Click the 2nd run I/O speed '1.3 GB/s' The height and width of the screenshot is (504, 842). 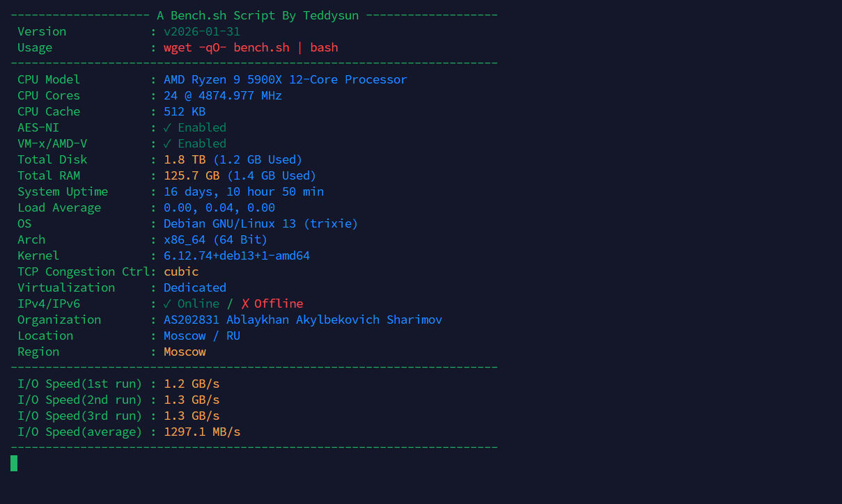point(192,400)
